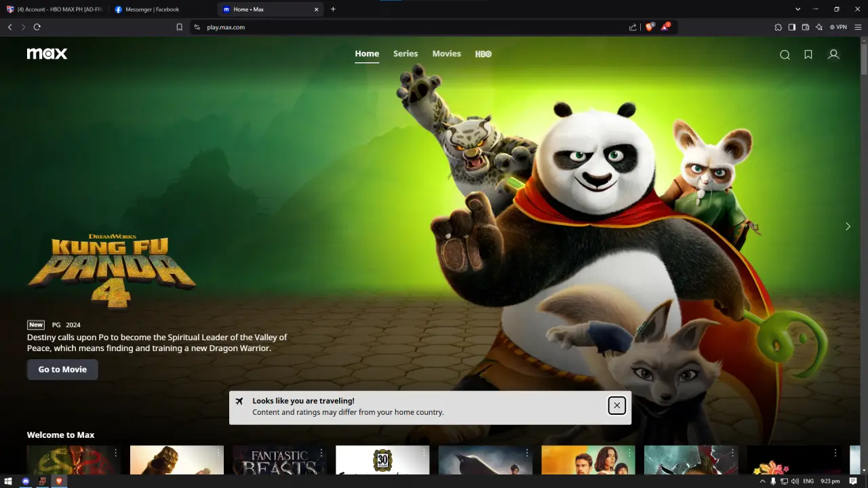The height and width of the screenshot is (488, 868).
Task: Open the Windows notification center
Action: pos(853,481)
